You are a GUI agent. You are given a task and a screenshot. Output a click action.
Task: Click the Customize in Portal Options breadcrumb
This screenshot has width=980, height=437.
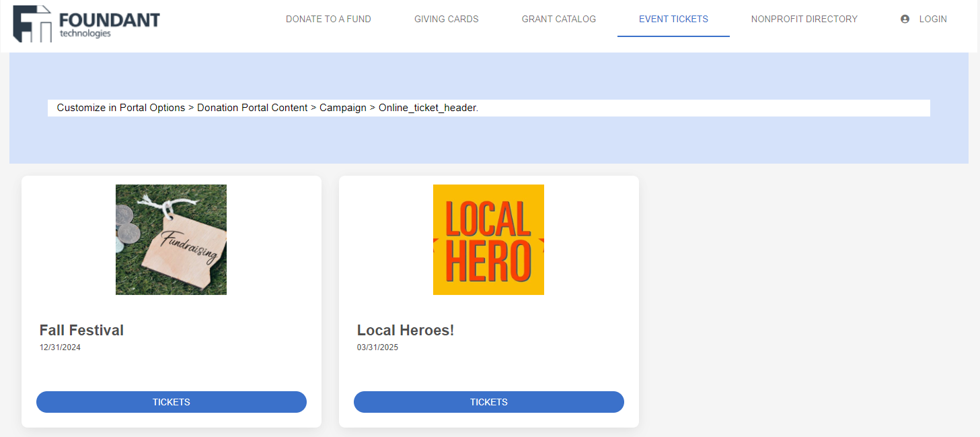click(120, 108)
